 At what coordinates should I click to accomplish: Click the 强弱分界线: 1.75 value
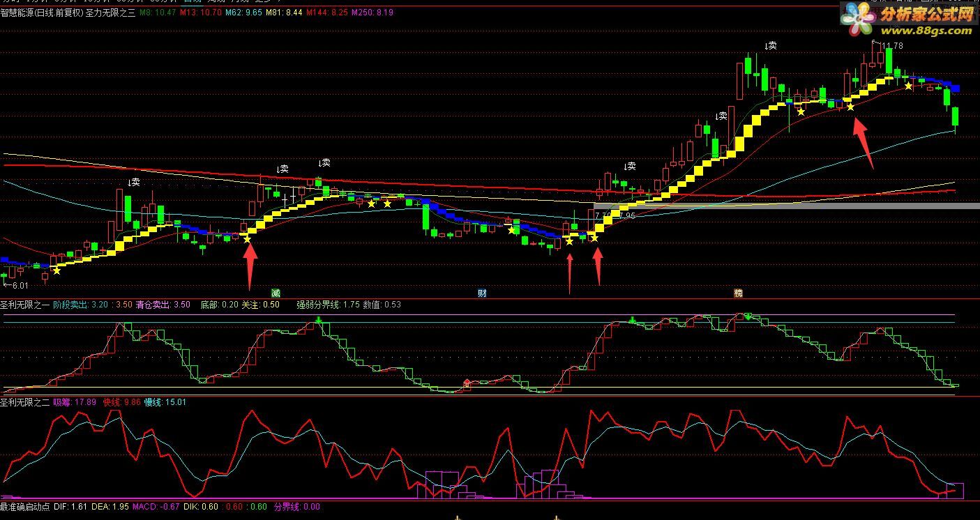pos(328,305)
